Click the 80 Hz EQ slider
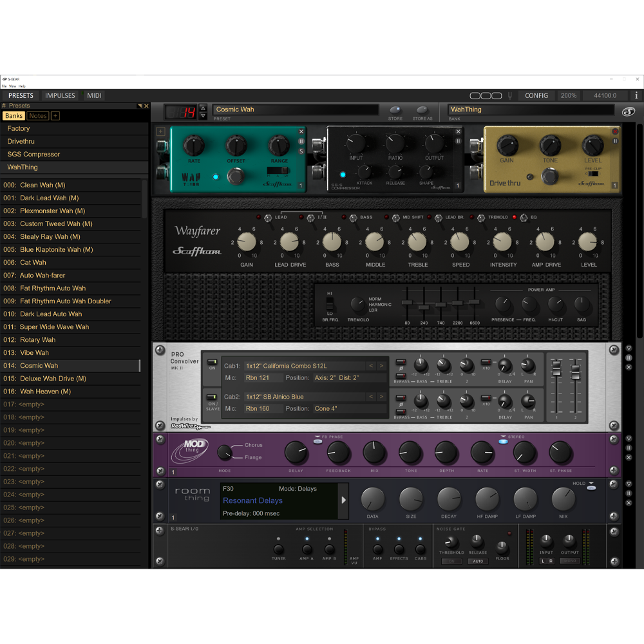 [x=407, y=303]
